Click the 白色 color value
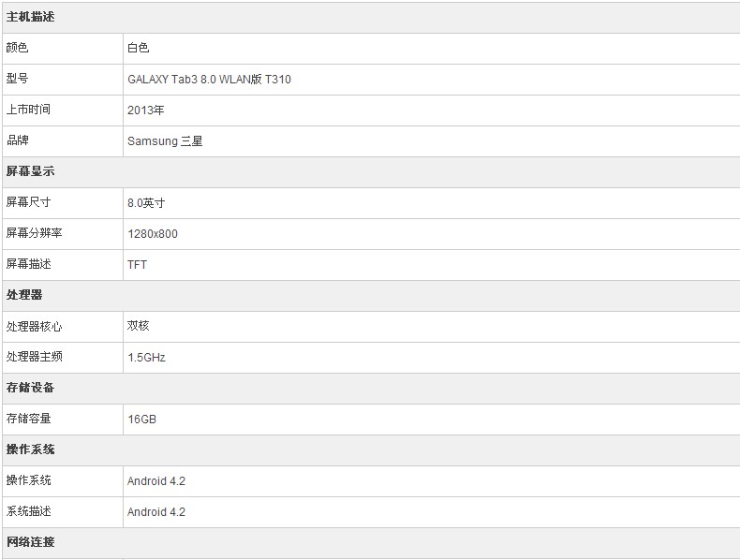 click(139, 48)
